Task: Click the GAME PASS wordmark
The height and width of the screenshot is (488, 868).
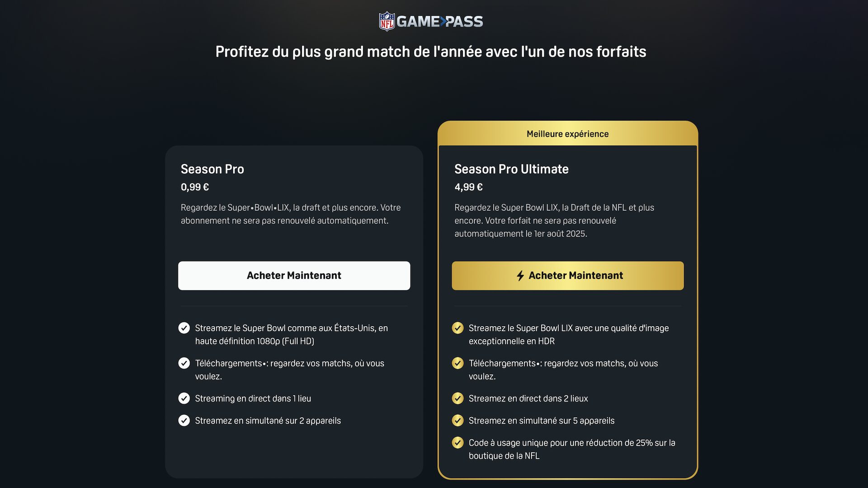Action: 440,22
